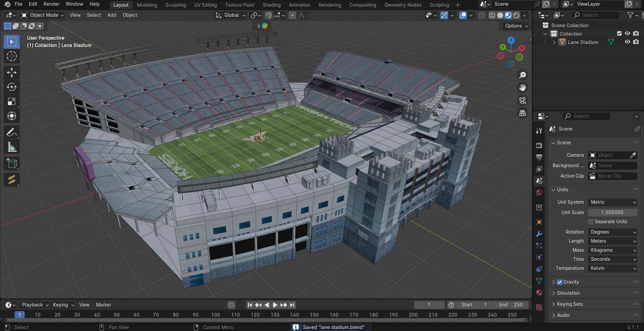Screen dimensions: 644x331
Task: Toggle X-ray view mode
Action: 481,15
